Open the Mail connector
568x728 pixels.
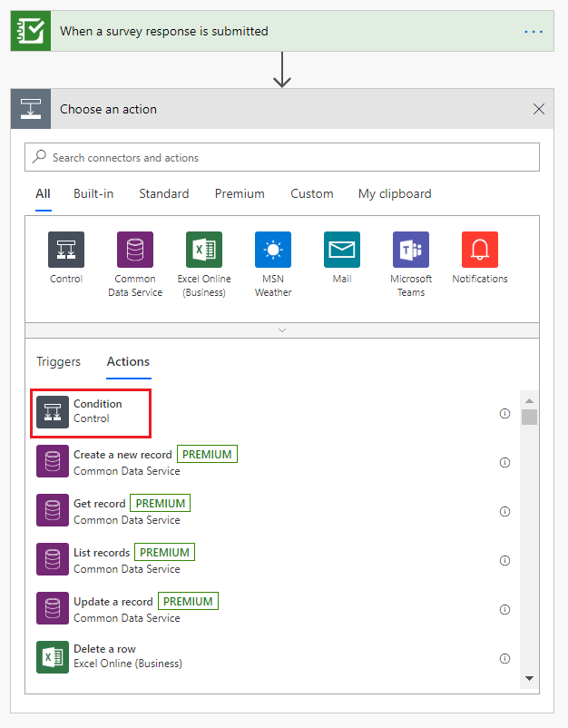pyautogui.click(x=342, y=250)
